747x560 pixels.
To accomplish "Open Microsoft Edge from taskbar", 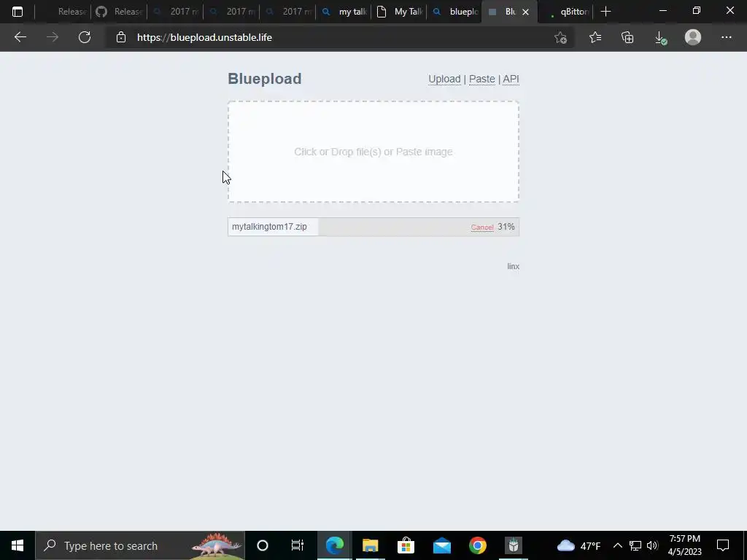I will pyautogui.click(x=334, y=545).
